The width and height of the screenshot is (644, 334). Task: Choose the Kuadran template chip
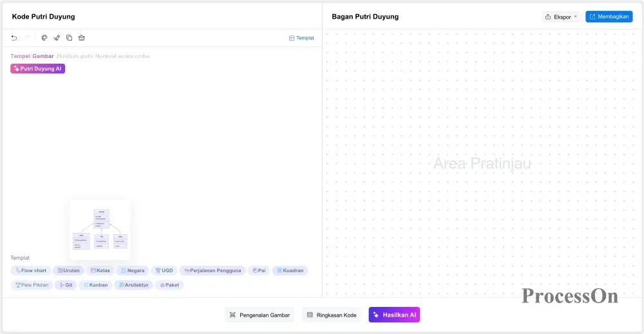pos(290,270)
